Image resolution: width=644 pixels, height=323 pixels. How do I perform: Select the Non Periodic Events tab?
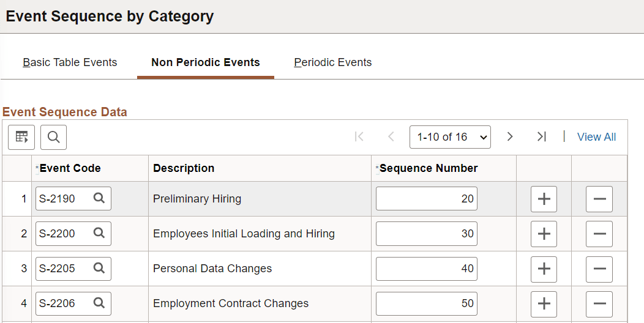coord(205,62)
